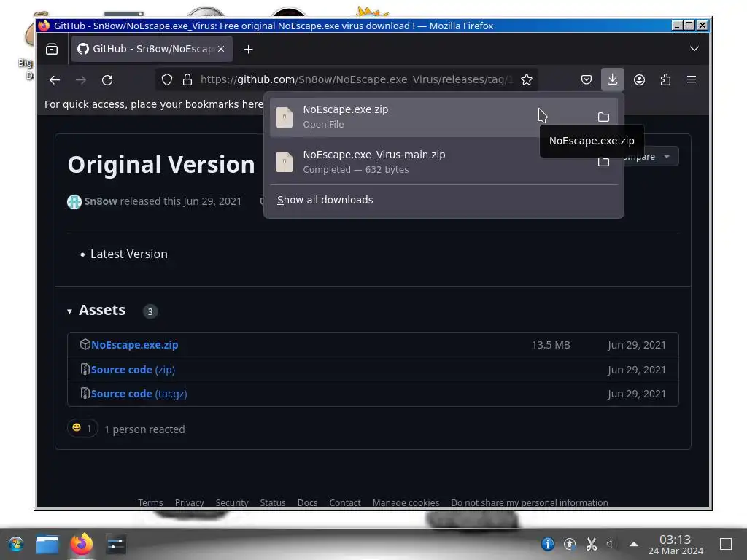
Task: Download the NoEscape.exe.zip asset
Action: (134, 345)
